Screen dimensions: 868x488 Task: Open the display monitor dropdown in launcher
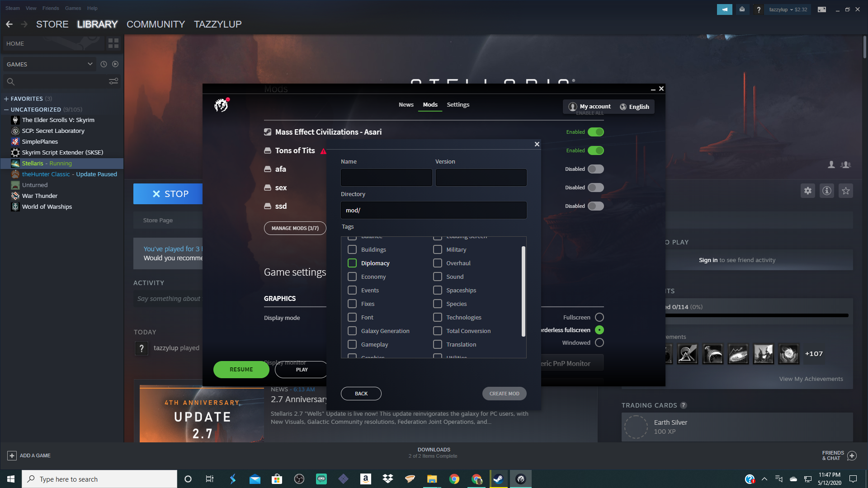[x=572, y=363]
